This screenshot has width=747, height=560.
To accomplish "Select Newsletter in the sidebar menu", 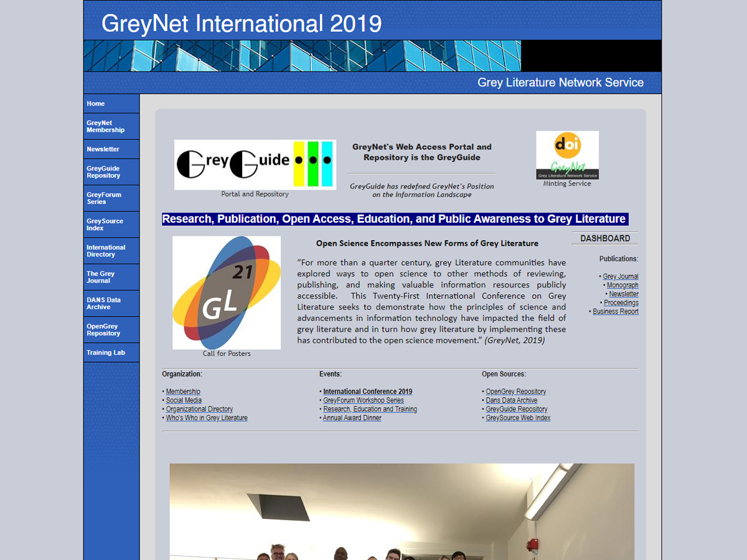I will click(x=103, y=149).
